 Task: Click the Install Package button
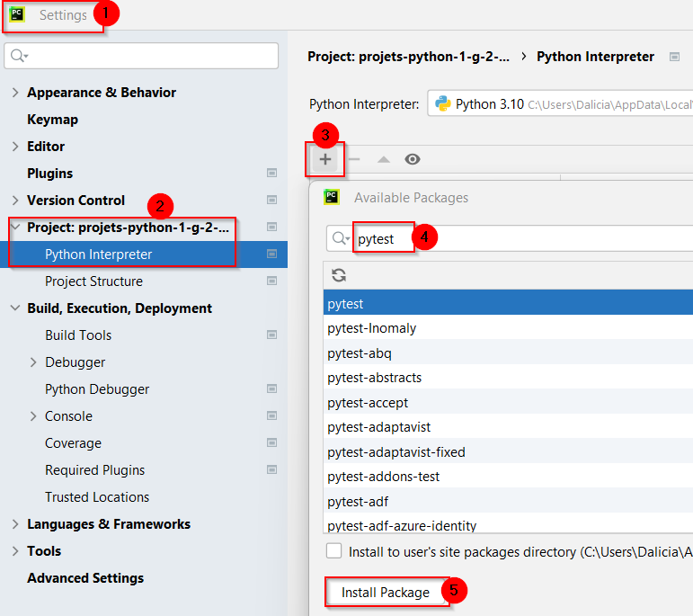[x=385, y=592]
